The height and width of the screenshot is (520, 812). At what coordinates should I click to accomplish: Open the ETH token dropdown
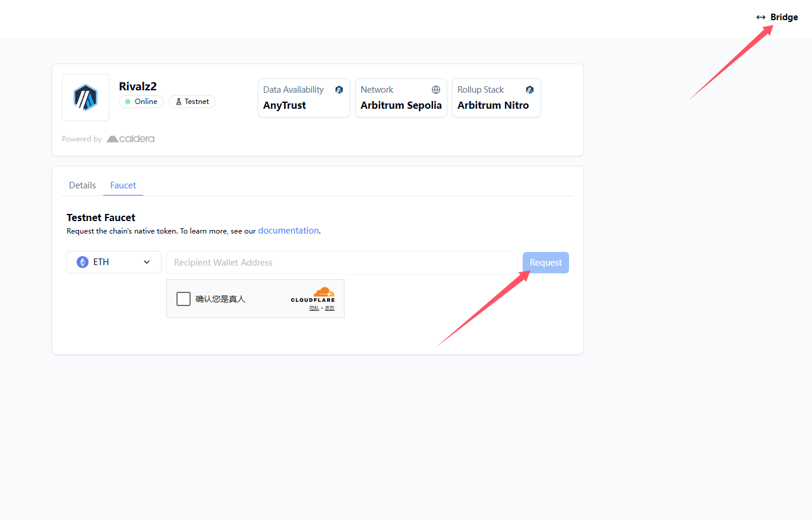(114, 262)
